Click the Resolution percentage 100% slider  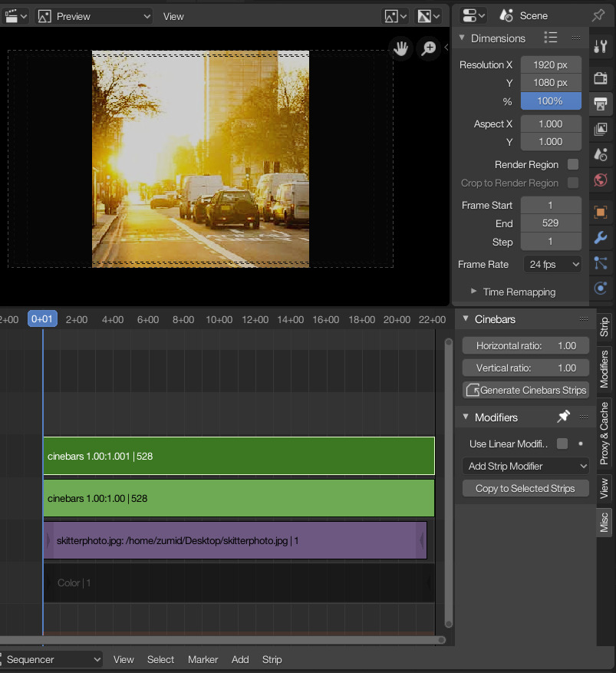[x=551, y=101]
